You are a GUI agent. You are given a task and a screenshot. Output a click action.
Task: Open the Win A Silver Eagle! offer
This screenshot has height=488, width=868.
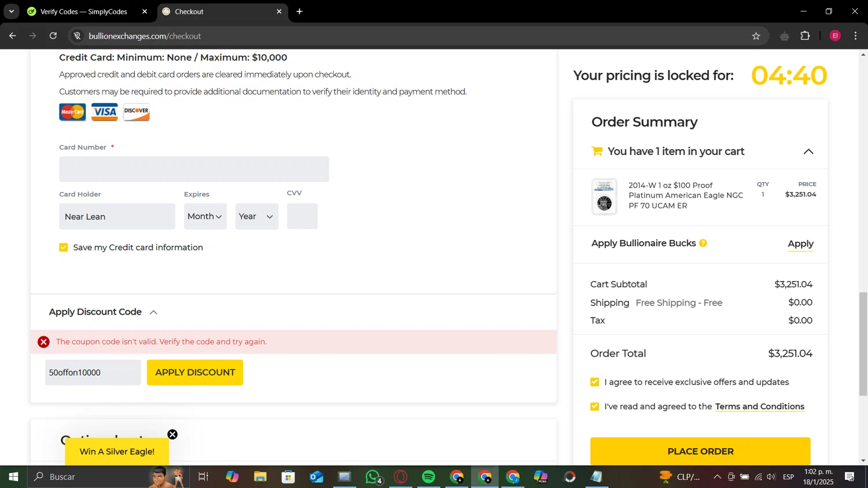point(117,452)
